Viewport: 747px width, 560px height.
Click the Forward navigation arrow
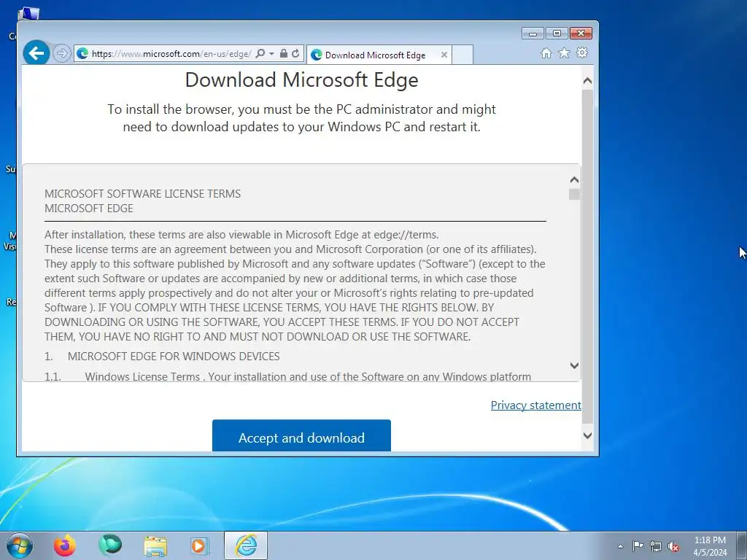point(61,53)
